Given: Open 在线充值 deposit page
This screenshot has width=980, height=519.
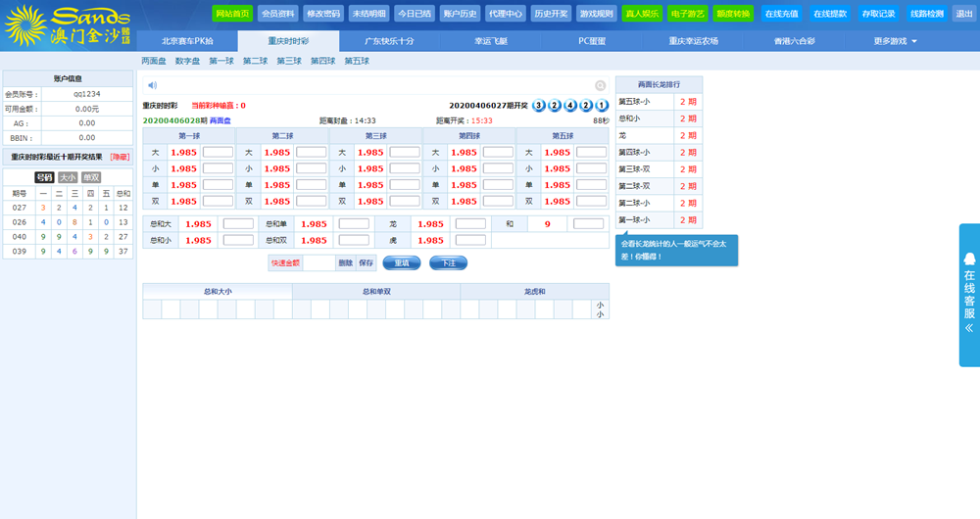Looking at the screenshot, I should (x=780, y=14).
